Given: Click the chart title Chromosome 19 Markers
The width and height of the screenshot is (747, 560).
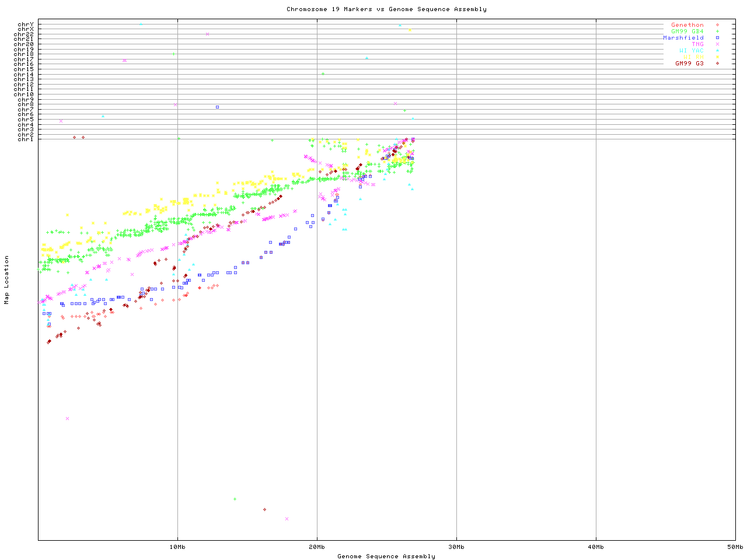Looking at the screenshot, I should click(386, 9).
